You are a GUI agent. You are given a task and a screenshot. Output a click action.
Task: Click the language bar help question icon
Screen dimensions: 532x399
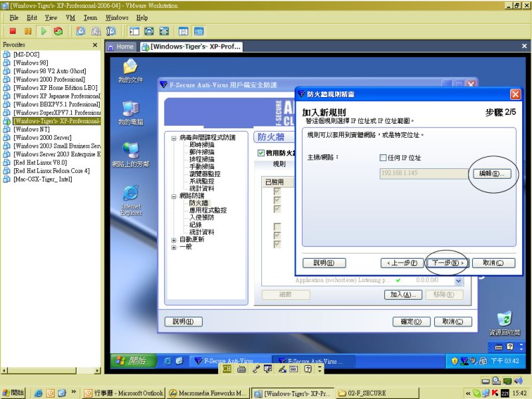click(x=308, y=369)
